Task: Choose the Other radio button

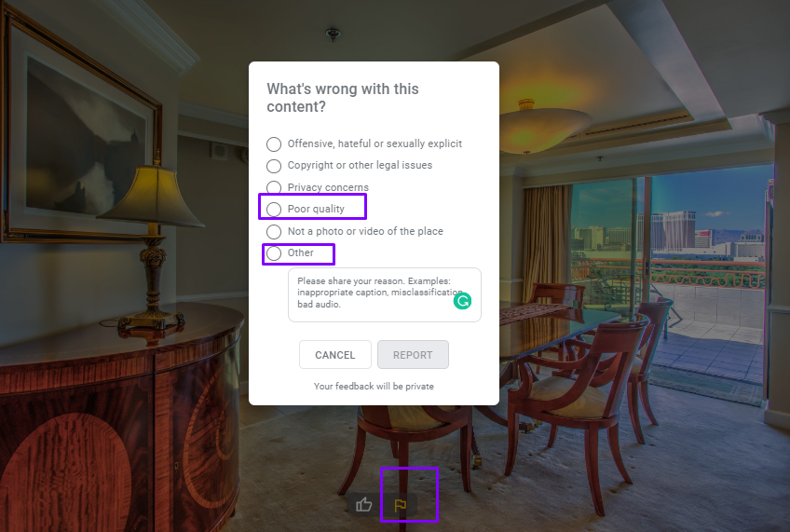Action: pyautogui.click(x=274, y=252)
